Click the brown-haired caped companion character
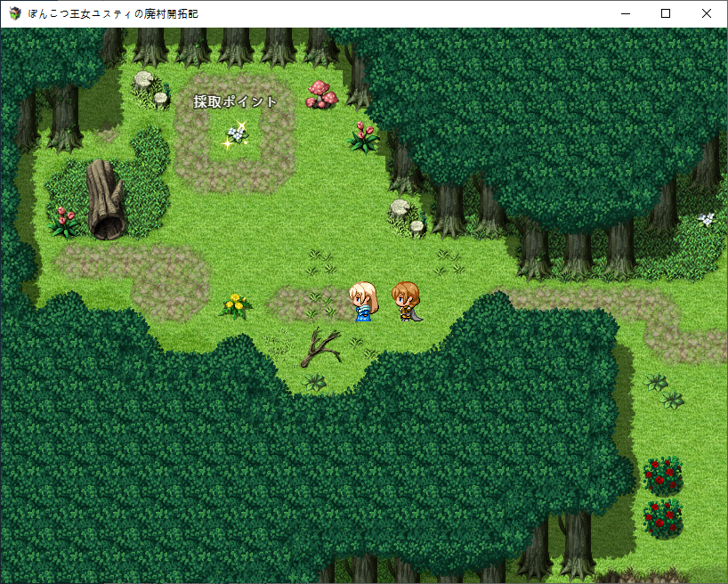Image resolution: width=728 pixels, height=584 pixels. [x=407, y=301]
